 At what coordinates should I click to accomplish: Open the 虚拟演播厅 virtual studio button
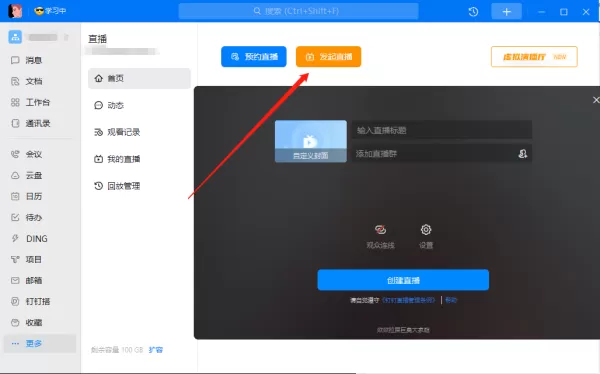[534, 57]
